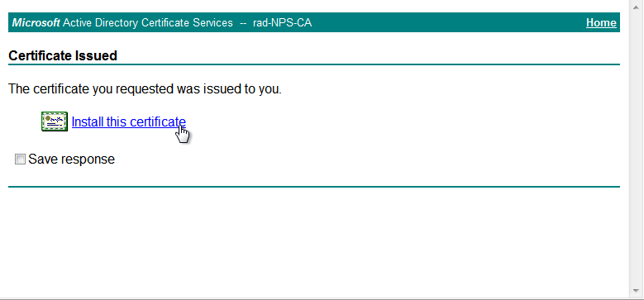644x300 pixels.
Task: Click the teal divider below Save response
Action: pos(314,187)
